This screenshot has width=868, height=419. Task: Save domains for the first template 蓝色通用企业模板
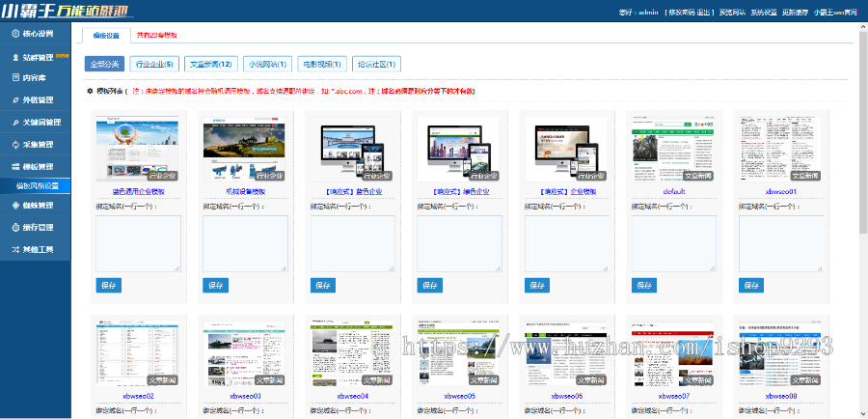coord(109,286)
